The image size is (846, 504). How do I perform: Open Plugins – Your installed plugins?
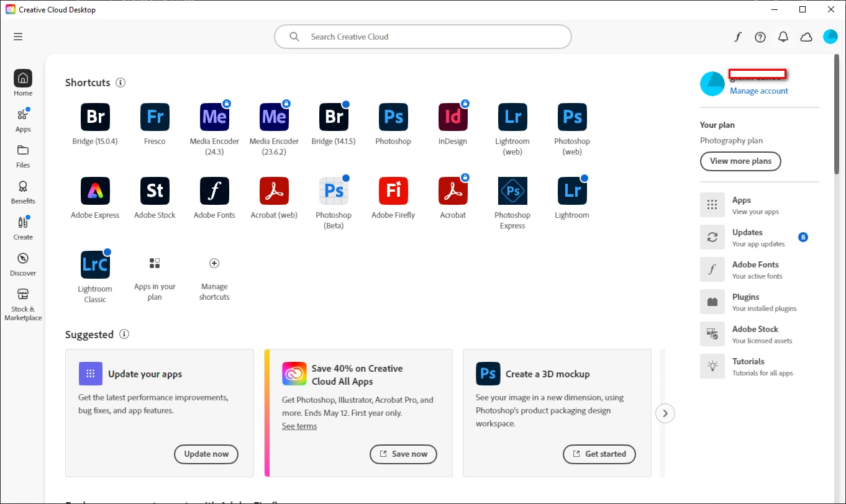759,302
